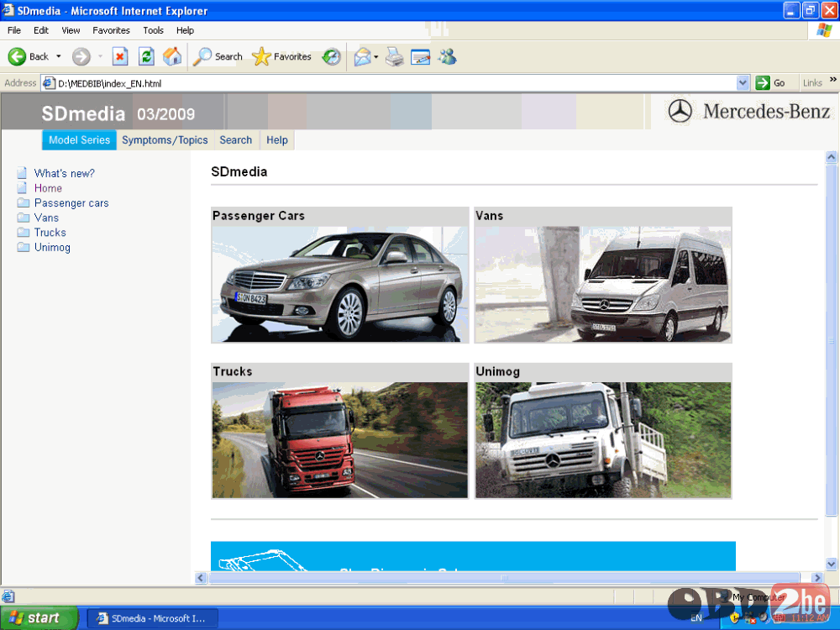Open the Help menu in menu bar
Image resolution: width=840 pixels, height=630 pixels.
click(x=185, y=30)
